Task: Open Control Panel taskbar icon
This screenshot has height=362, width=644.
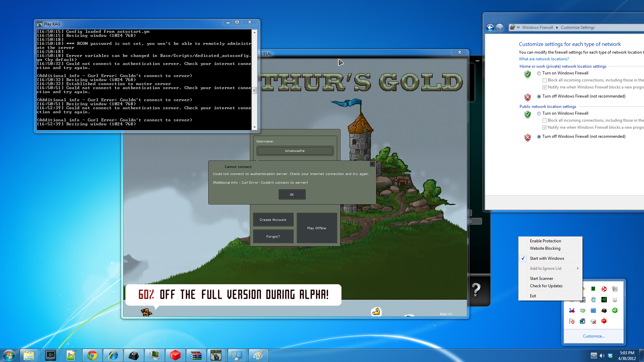Action: tap(237, 355)
